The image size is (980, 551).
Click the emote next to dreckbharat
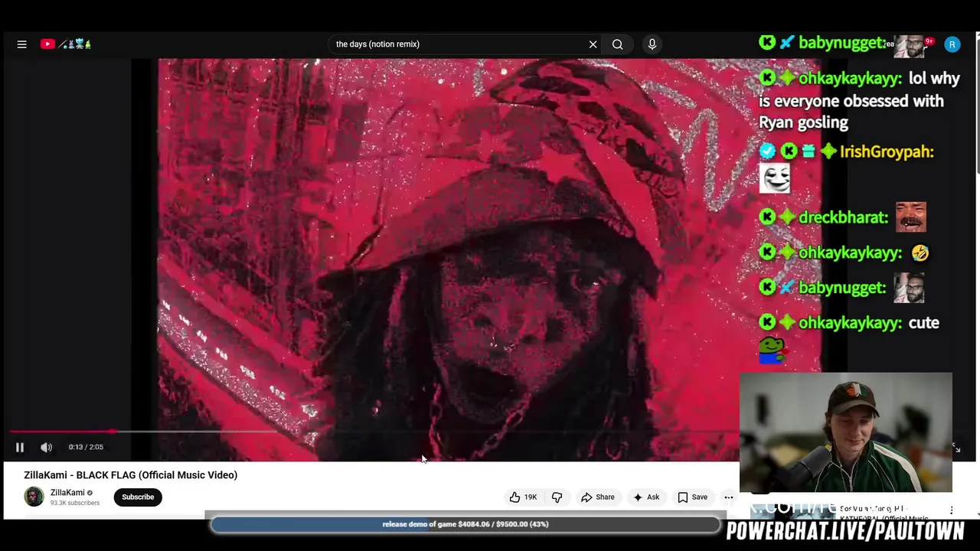911,217
